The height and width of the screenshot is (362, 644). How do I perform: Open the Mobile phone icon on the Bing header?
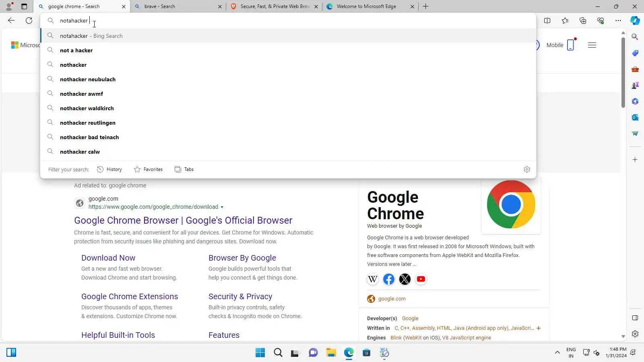pos(571,45)
